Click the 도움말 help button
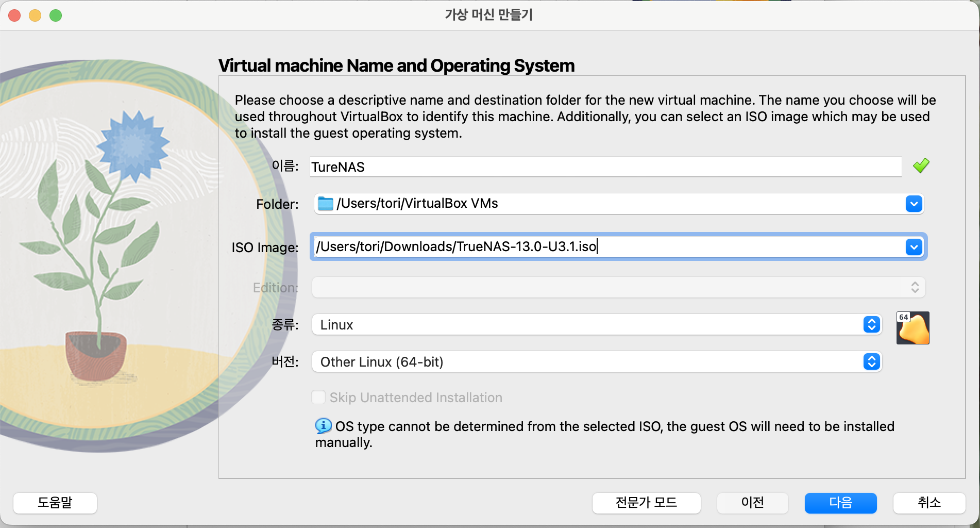980x528 pixels. pyautogui.click(x=55, y=503)
